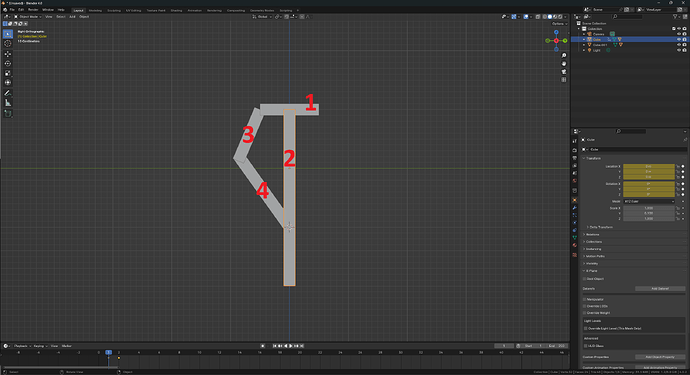Toggle viewport gizmos button
The height and width of the screenshot is (375, 690).
pos(514,17)
